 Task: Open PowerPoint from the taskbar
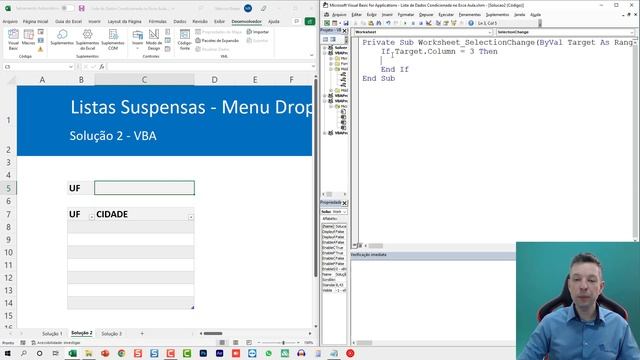coord(105,353)
